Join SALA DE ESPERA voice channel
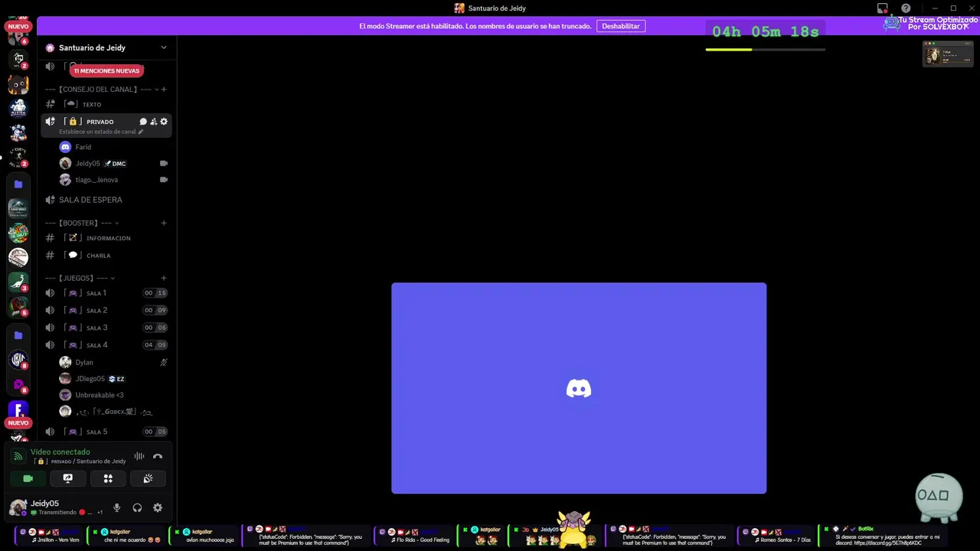 tap(106, 200)
